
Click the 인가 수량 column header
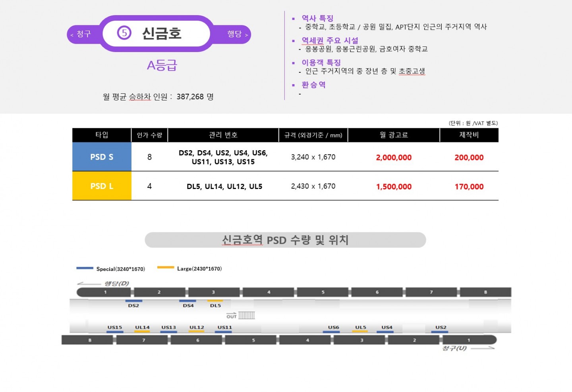149,135
